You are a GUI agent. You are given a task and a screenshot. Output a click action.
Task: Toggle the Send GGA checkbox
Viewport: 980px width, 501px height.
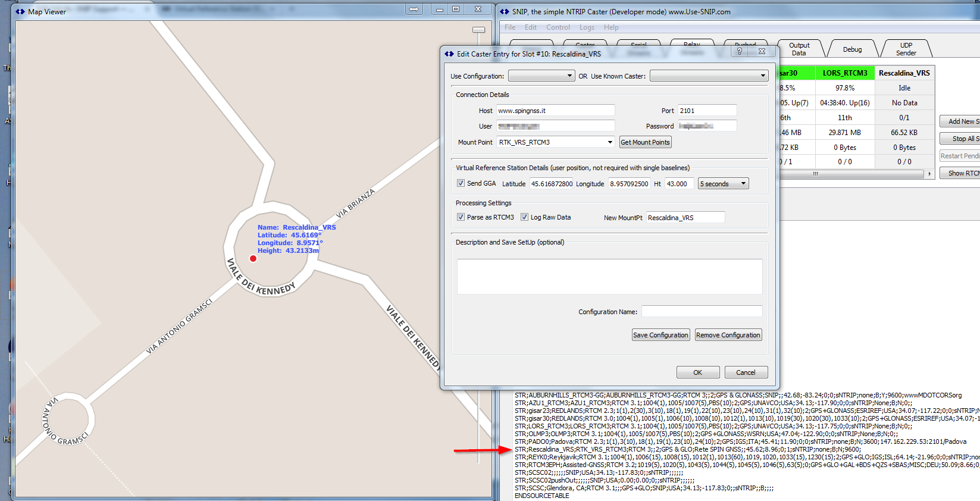pyautogui.click(x=461, y=183)
